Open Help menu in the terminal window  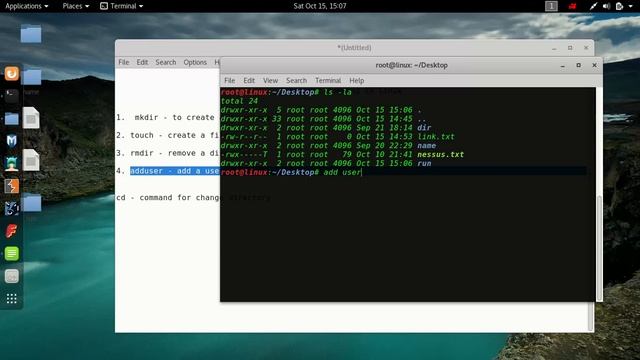[x=357, y=80]
